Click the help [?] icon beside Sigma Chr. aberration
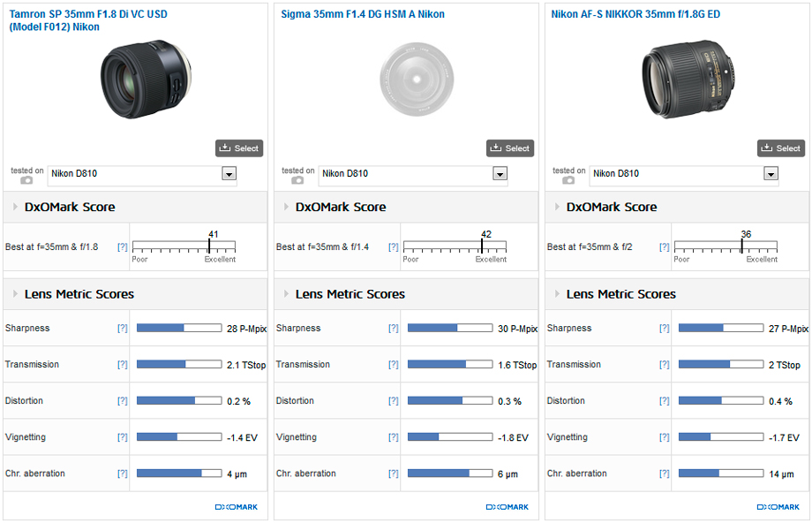This screenshot has width=812, height=523. tap(394, 474)
